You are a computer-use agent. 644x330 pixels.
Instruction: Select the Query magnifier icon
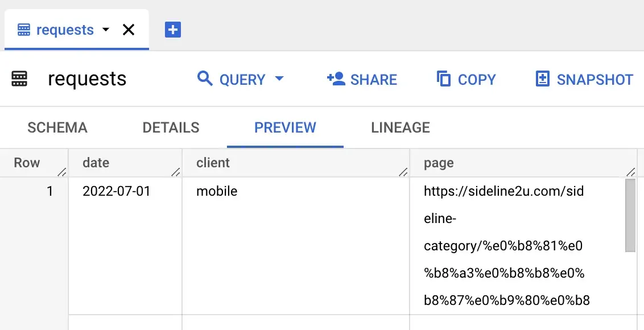(205, 80)
